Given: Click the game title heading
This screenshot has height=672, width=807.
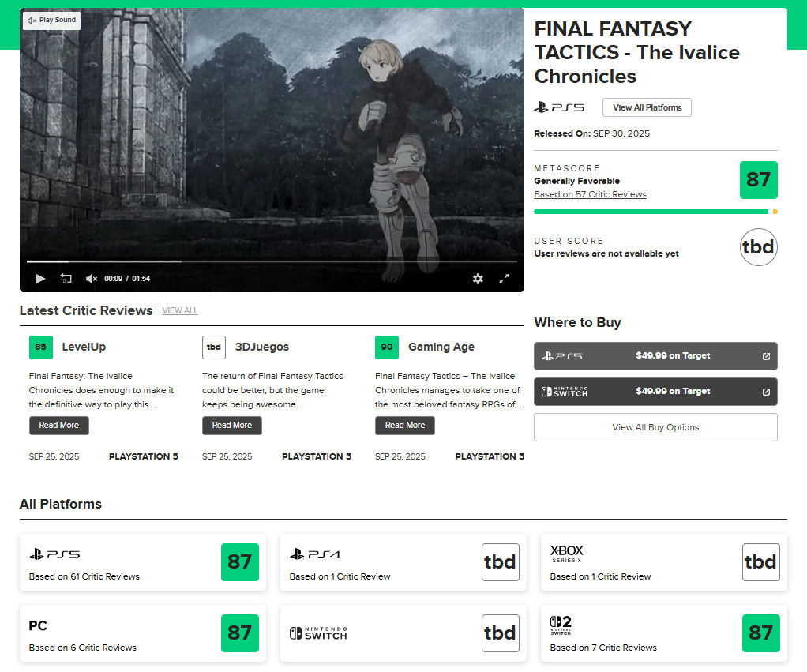Looking at the screenshot, I should 636,52.
